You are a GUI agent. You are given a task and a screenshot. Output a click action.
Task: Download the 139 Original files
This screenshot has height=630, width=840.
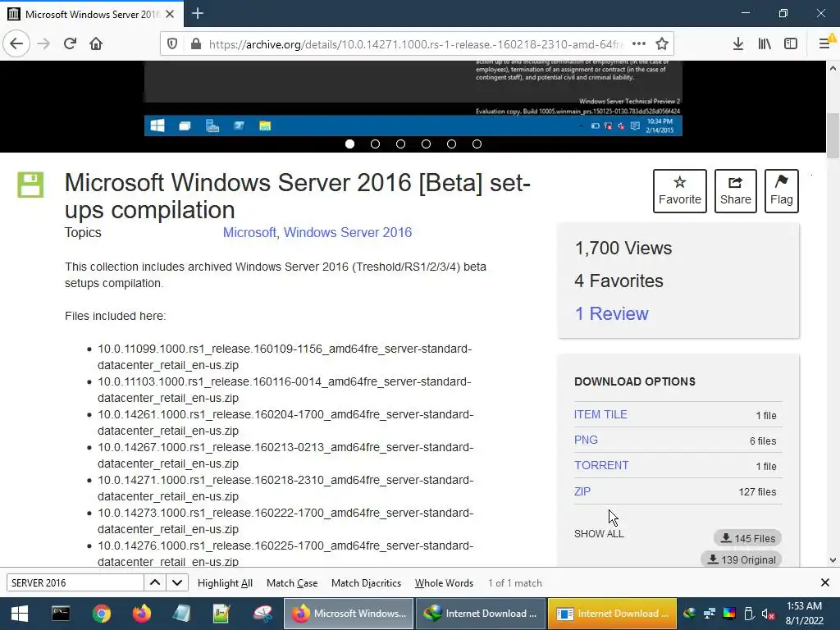pos(742,559)
